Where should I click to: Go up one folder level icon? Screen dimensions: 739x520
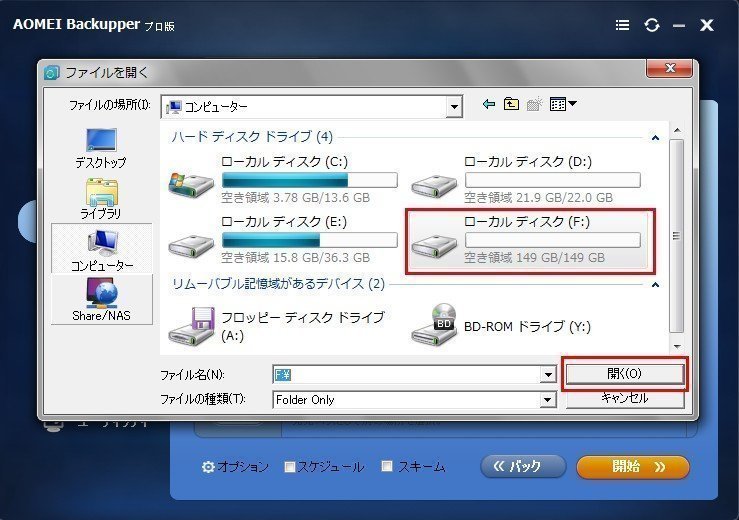coord(511,104)
